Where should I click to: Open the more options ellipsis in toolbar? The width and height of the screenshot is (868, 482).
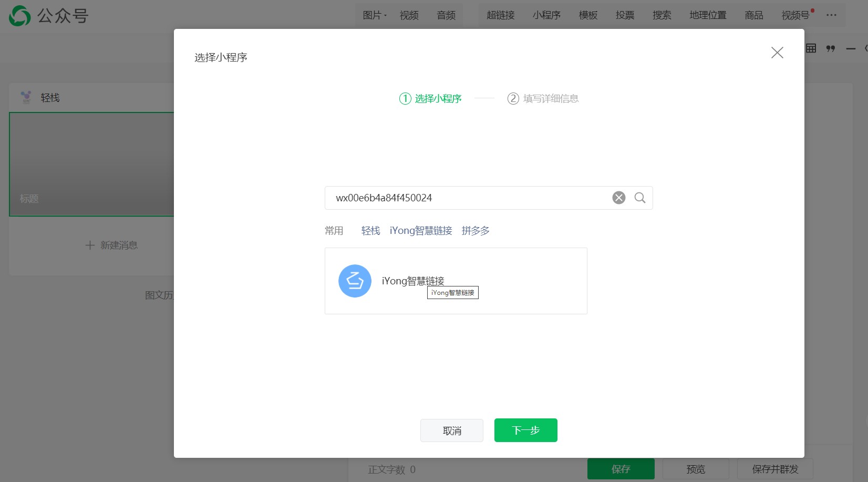click(831, 15)
